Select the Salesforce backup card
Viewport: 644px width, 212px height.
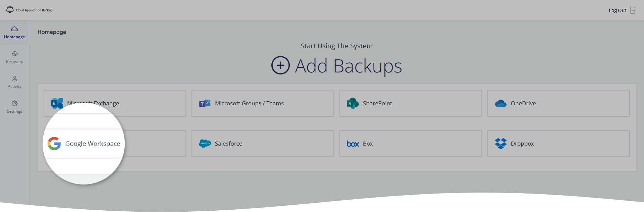click(263, 144)
